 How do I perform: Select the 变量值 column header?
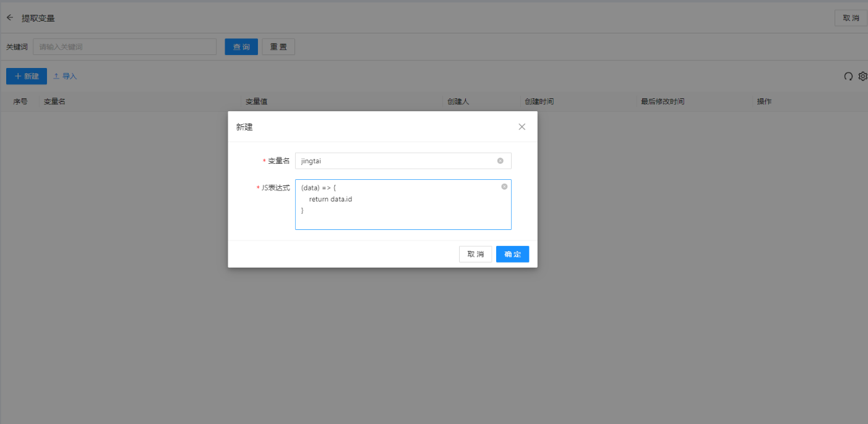click(256, 101)
